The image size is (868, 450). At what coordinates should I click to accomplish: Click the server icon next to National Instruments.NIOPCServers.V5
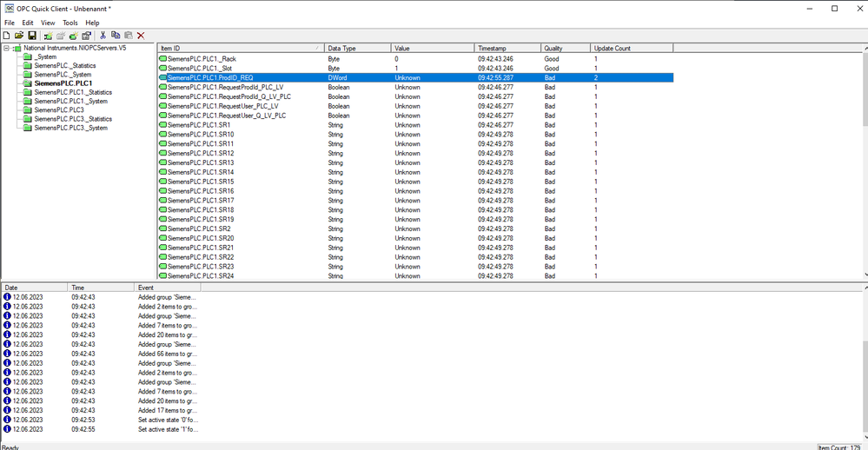pyautogui.click(x=17, y=48)
